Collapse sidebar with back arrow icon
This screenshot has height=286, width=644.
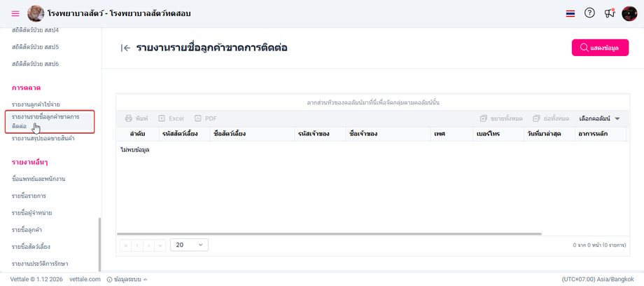pyautogui.click(x=126, y=48)
